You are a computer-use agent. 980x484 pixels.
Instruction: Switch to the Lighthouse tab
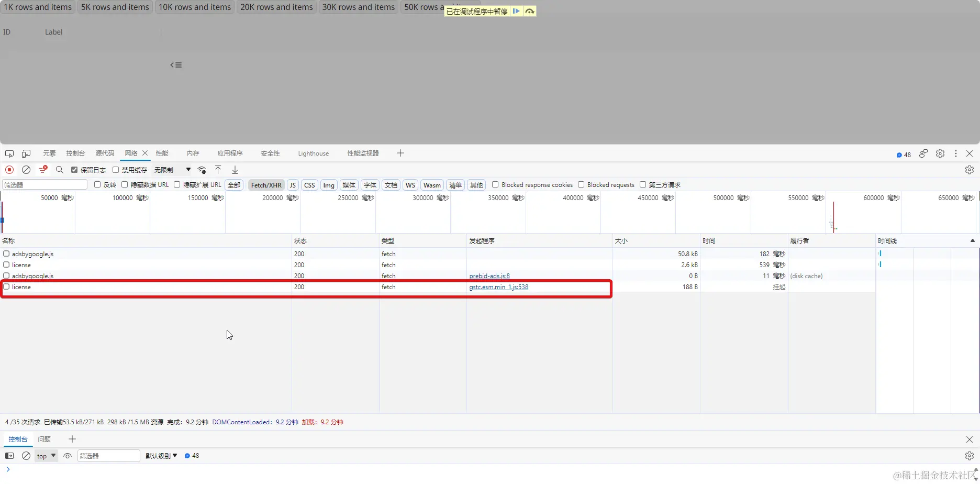(x=313, y=153)
